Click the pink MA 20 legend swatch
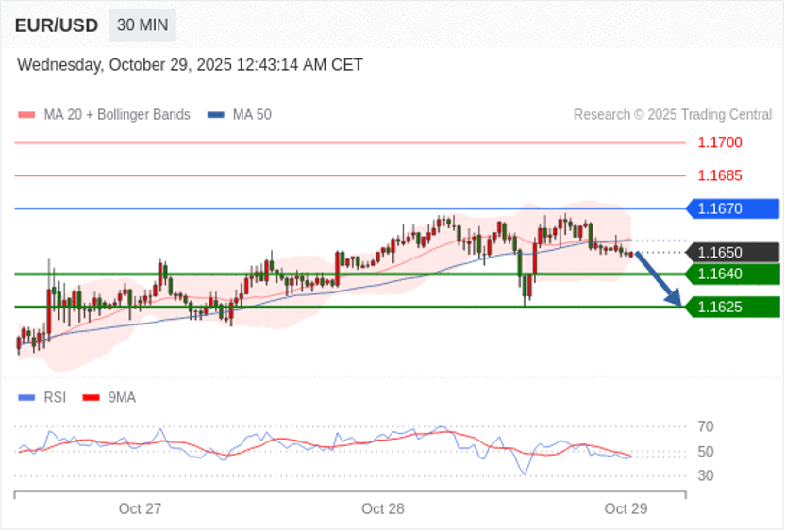This screenshot has height=532, width=785. 26,115
